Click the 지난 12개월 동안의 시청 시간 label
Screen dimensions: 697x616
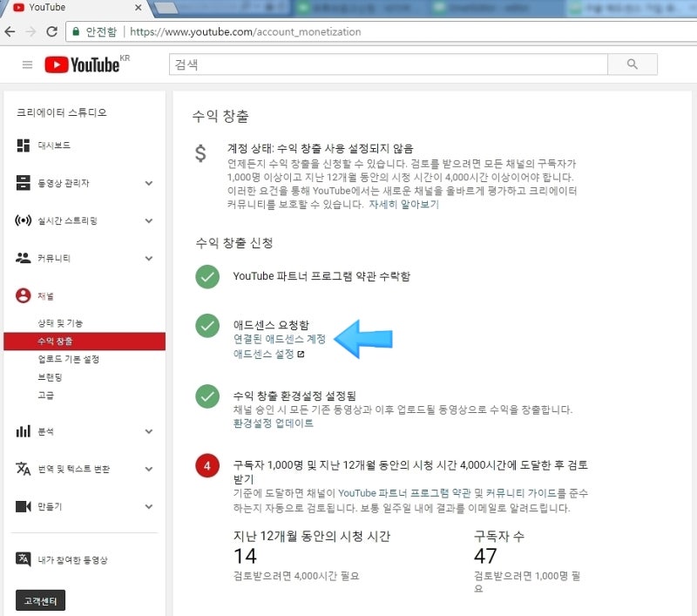[x=312, y=537]
